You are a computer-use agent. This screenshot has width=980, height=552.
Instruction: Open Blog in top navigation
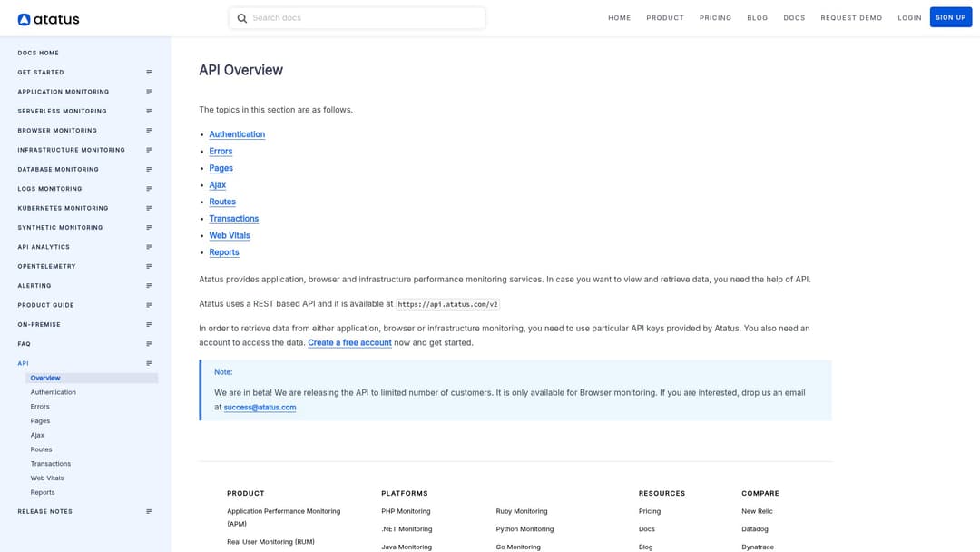(x=757, y=18)
